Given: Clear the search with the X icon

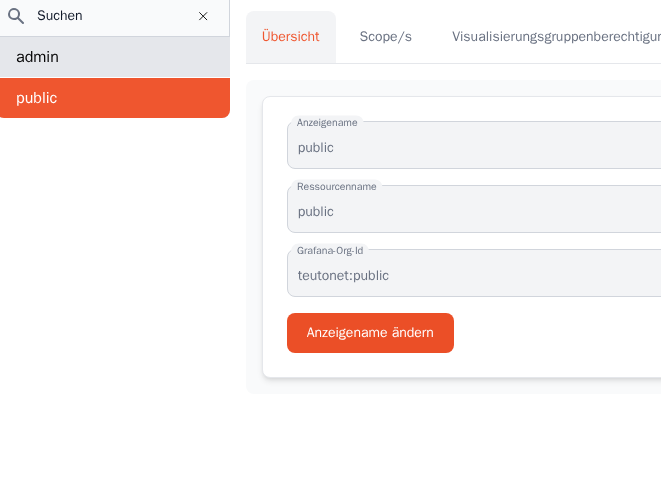Looking at the screenshot, I should coord(203,16).
